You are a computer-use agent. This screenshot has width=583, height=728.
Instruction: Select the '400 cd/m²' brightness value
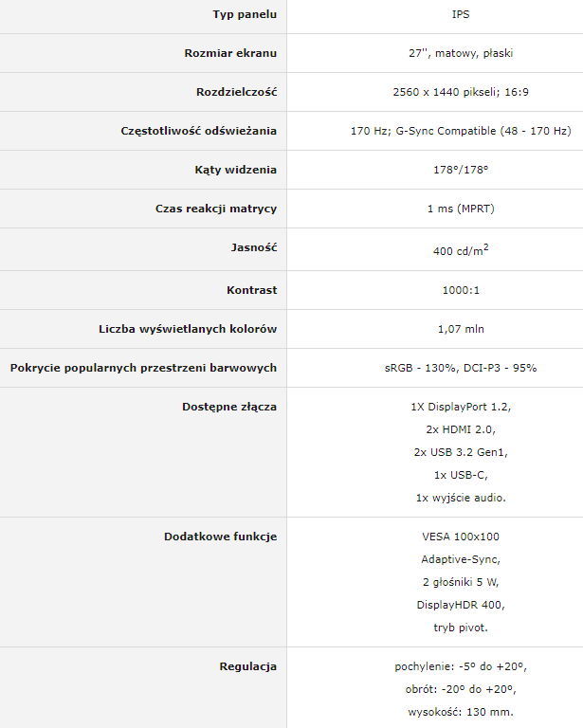tap(461, 250)
